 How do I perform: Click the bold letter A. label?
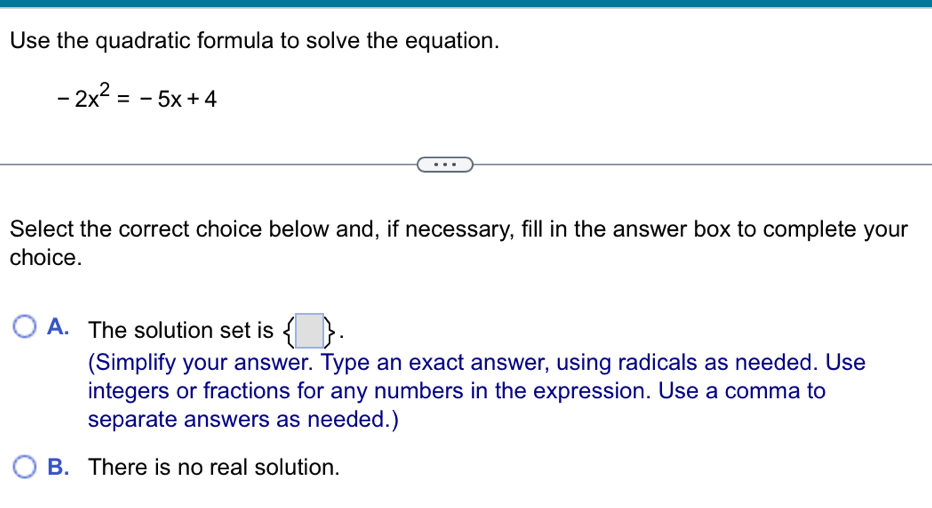[58, 327]
